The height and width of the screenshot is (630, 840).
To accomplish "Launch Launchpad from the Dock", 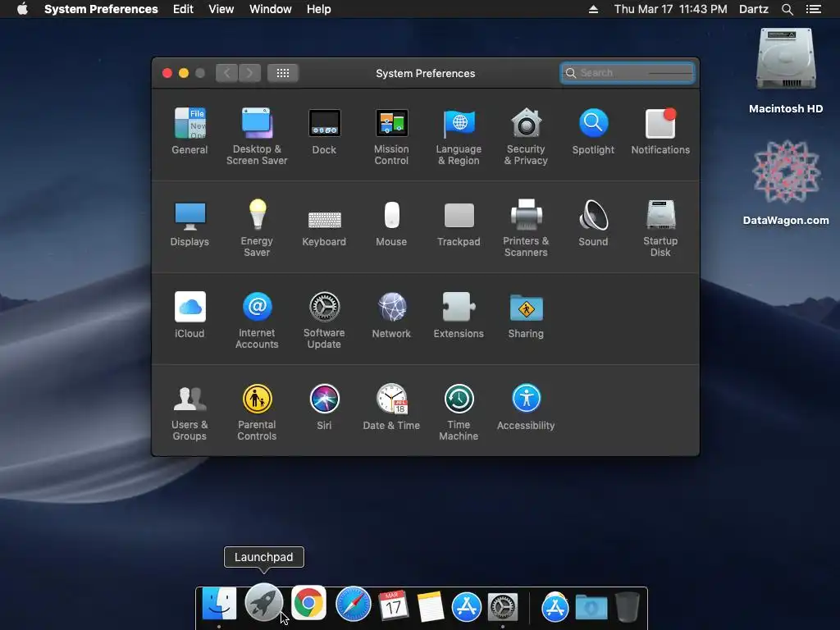I will click(263, 603).
